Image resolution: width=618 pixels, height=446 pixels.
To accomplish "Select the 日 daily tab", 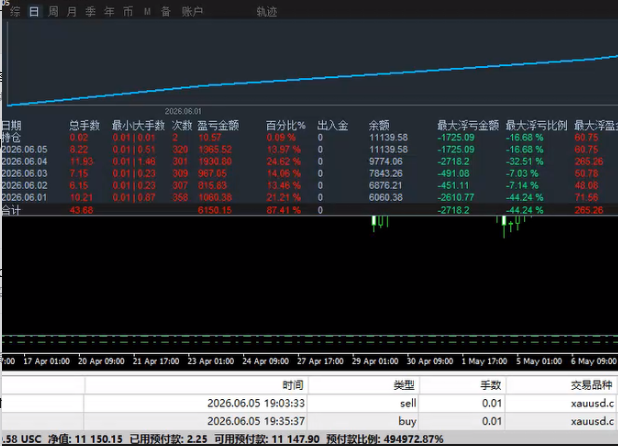I will 34,11.
